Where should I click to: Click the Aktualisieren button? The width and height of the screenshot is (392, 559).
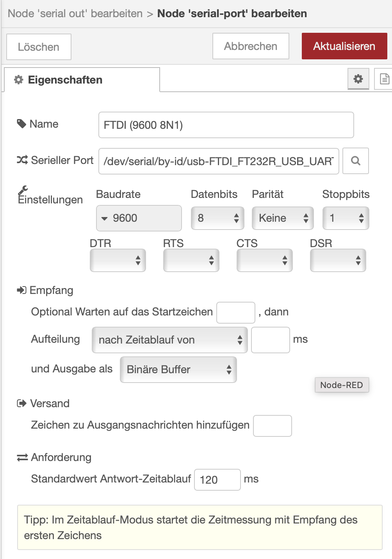344,46
